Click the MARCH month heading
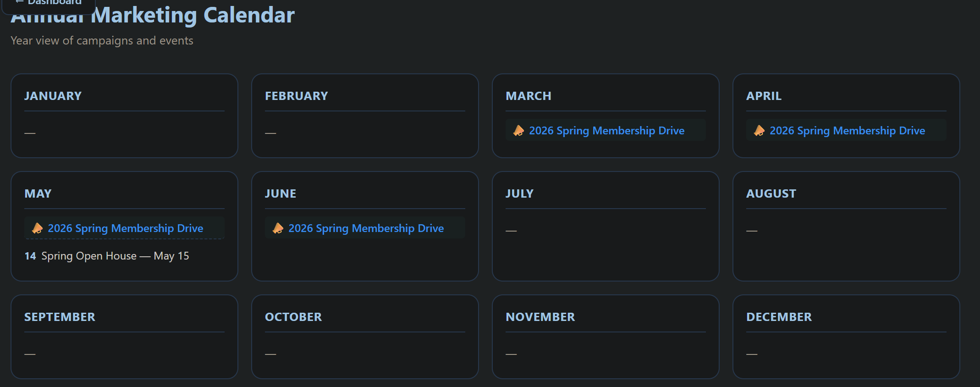The width and height of the screenshot is (980, 387). [528, 96]
